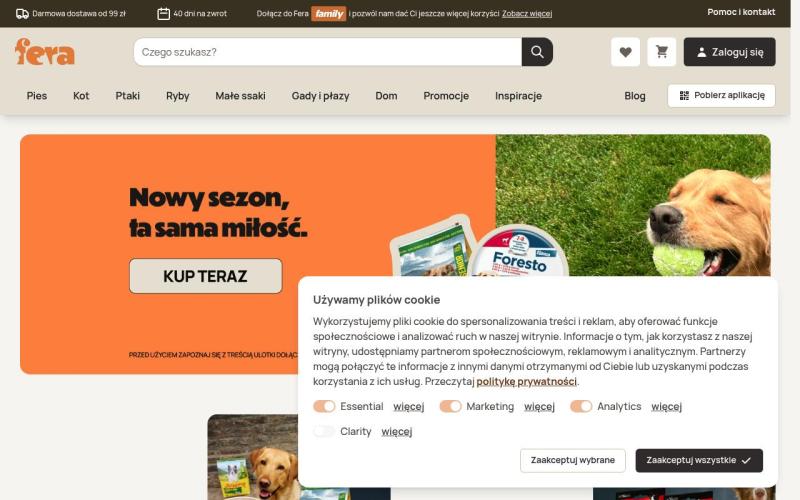Screen dimensions: 800x500
Task: Click the Fera family badge
Action: point(329,14)
